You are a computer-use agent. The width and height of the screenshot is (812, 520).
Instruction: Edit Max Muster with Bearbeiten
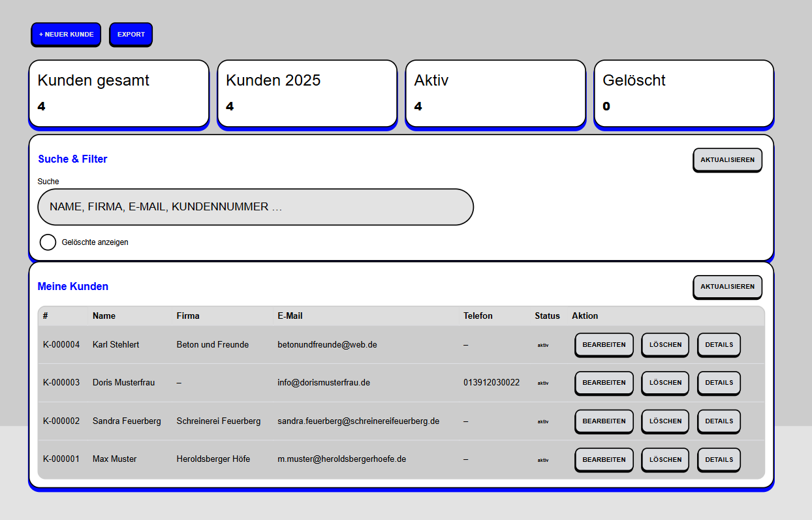pyautogui.click(x=604, y=460)
